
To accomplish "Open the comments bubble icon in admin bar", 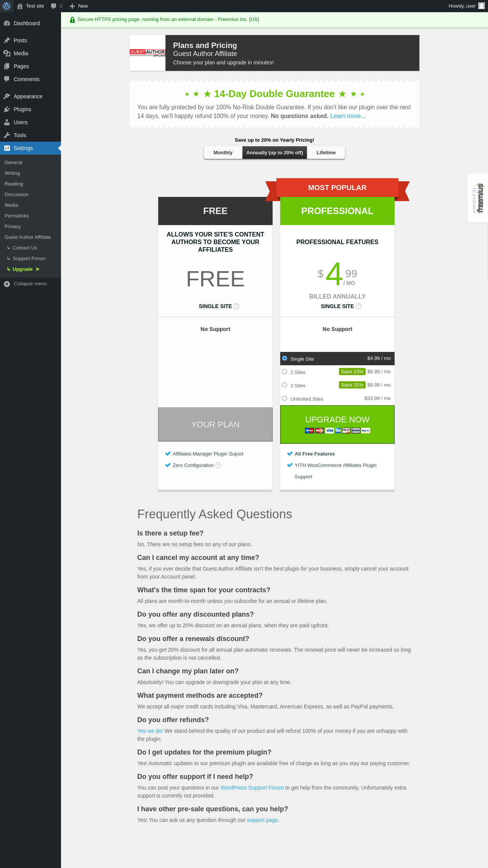I will (x=53, y=6).
